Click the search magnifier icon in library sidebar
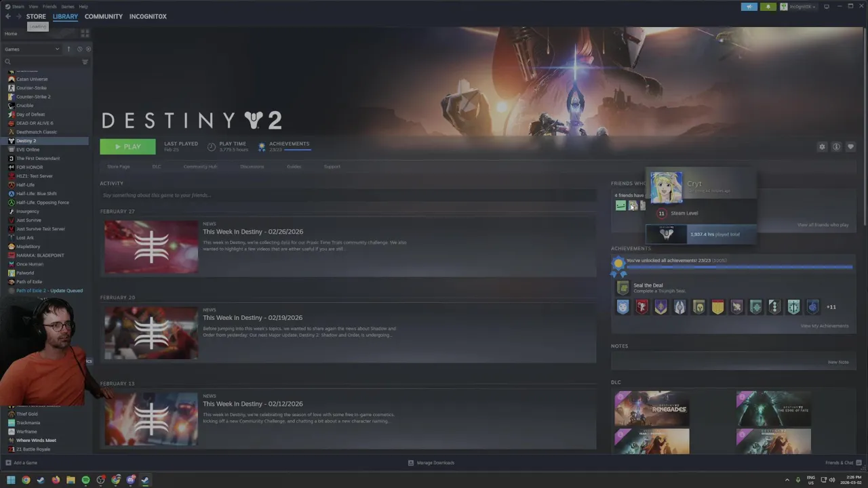Image resolution: width=868 pixels, height=488 pixels. [x=7, y=62]
